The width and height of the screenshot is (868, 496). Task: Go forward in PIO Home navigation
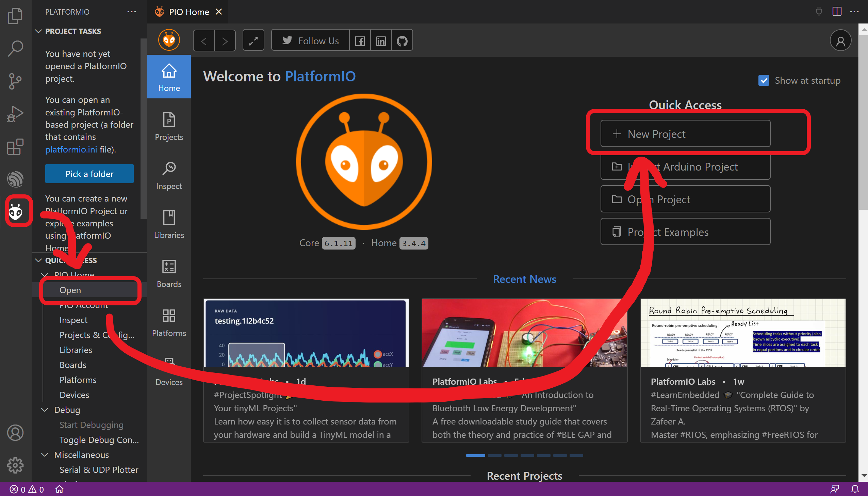pyautogui.click(x=225, y=41)
